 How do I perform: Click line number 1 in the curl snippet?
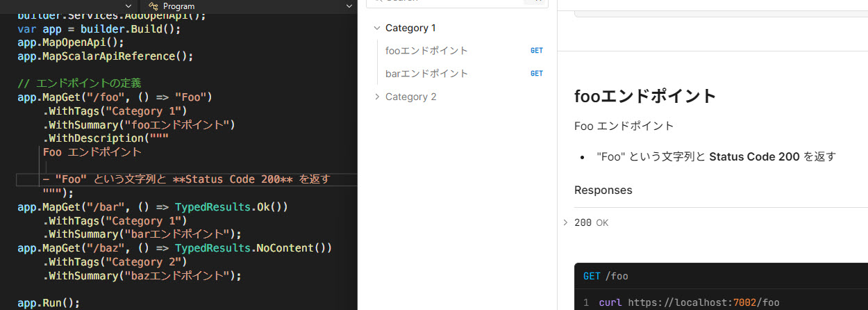tap(585, 303)
